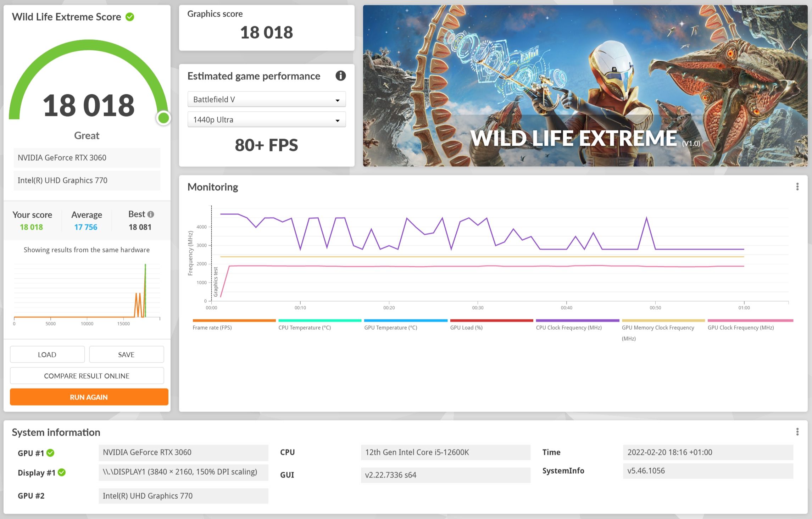812x519 pixels.
Task: Click the Showing results from the same hardware text
Action: pyautogui.click(x=87, y=250)
